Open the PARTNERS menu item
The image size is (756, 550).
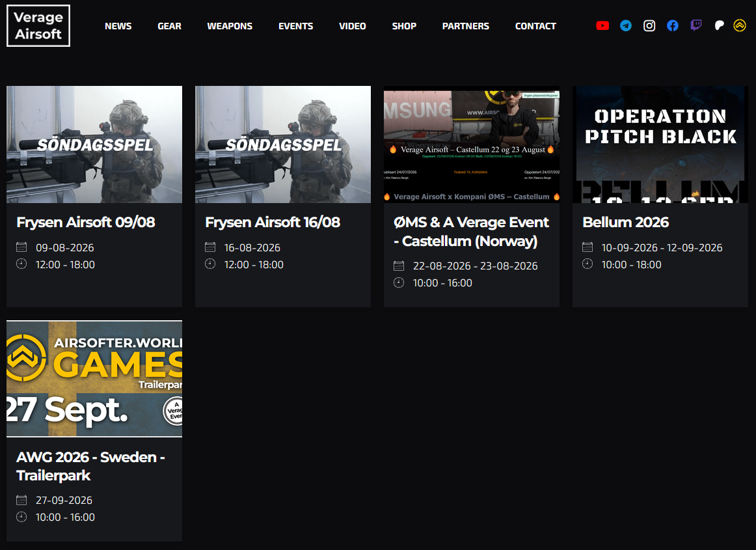pyautogui.click(x=466, y=26)
